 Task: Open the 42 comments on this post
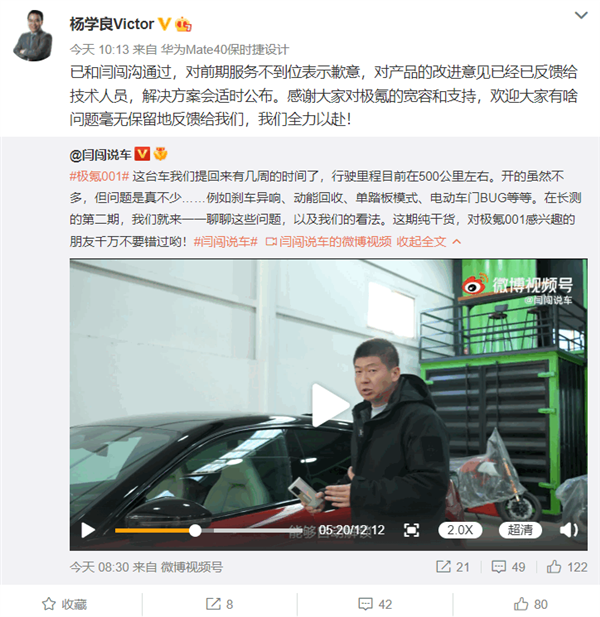[375, 604]
